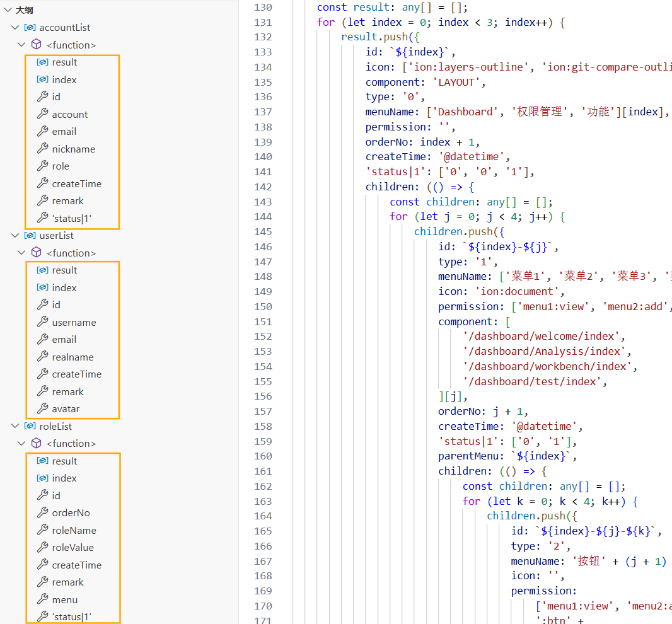The height and width of the screenshot is (624, 672).
Task: Click the variable icon beside accountList
Action: [x=30, y=28]
